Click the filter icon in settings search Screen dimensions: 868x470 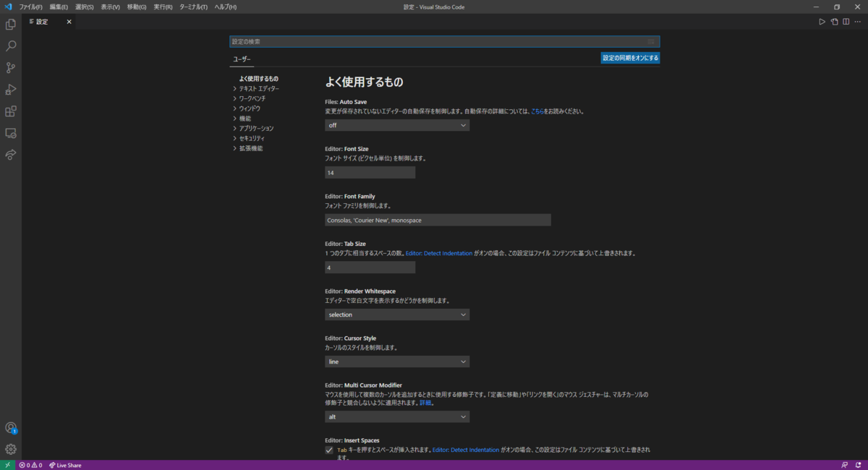tap(651, 42)
